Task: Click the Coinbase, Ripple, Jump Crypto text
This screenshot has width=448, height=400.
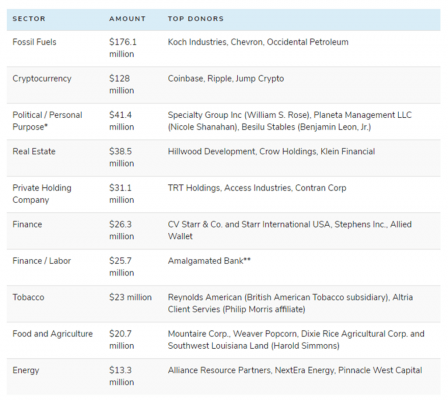Action: click(x=226, y=79)
